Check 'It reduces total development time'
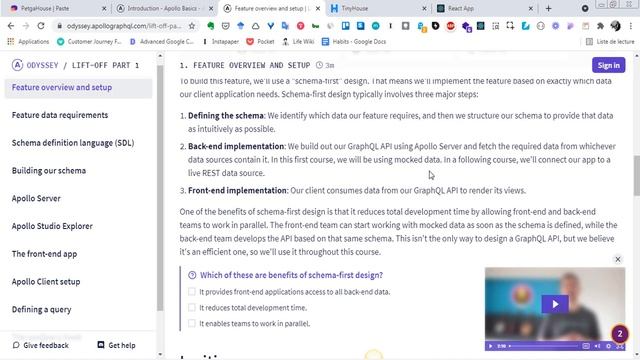The height and width of the screenshot is (360, 640). click(191, 307)
